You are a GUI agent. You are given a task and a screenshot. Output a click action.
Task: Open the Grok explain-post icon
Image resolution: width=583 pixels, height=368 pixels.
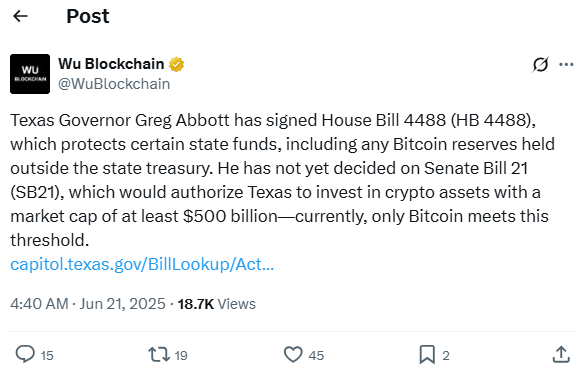(540, 64)
